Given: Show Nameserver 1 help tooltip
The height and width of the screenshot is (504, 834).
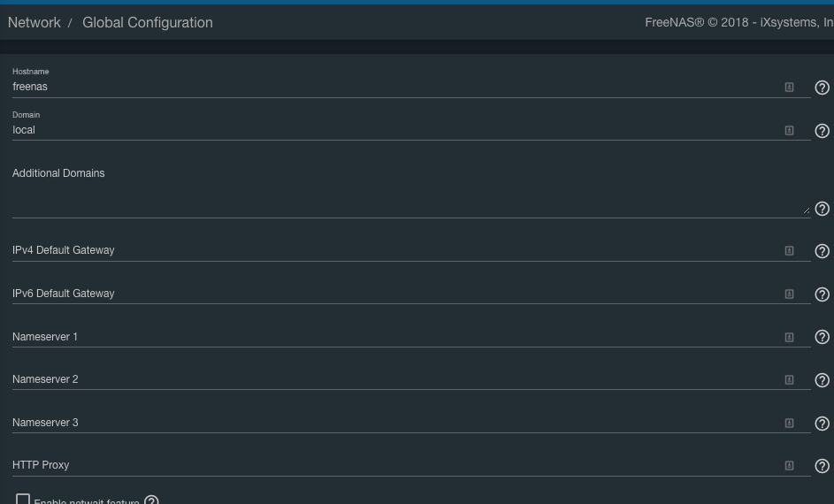Looking at the screenshot, I should tap(822, 337).
